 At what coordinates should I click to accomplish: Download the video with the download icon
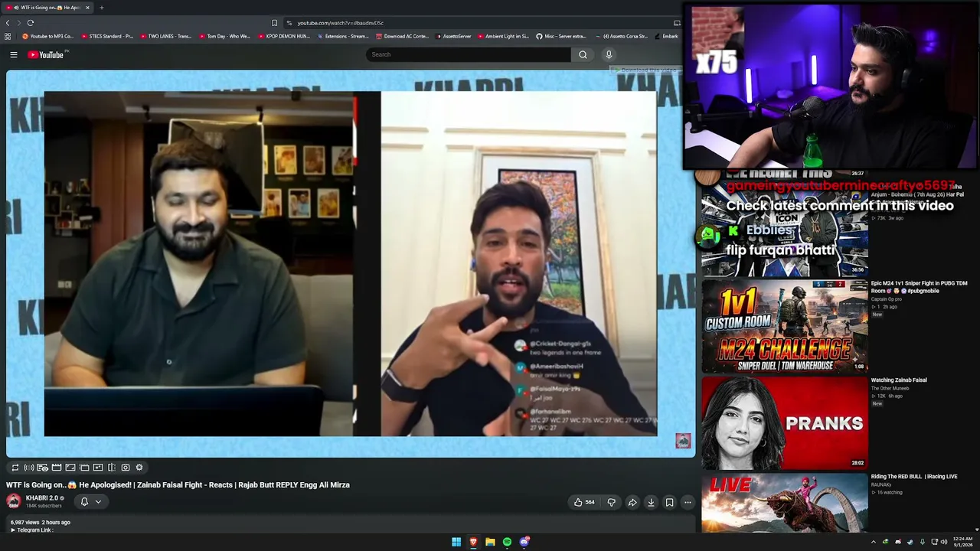pyautogui.click(x=651, y=502)
